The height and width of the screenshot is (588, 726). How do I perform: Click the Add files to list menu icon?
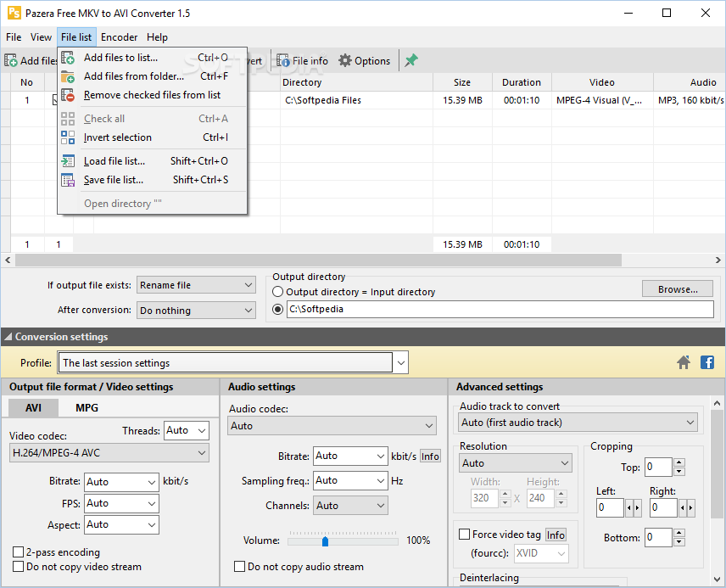(68, 58)
